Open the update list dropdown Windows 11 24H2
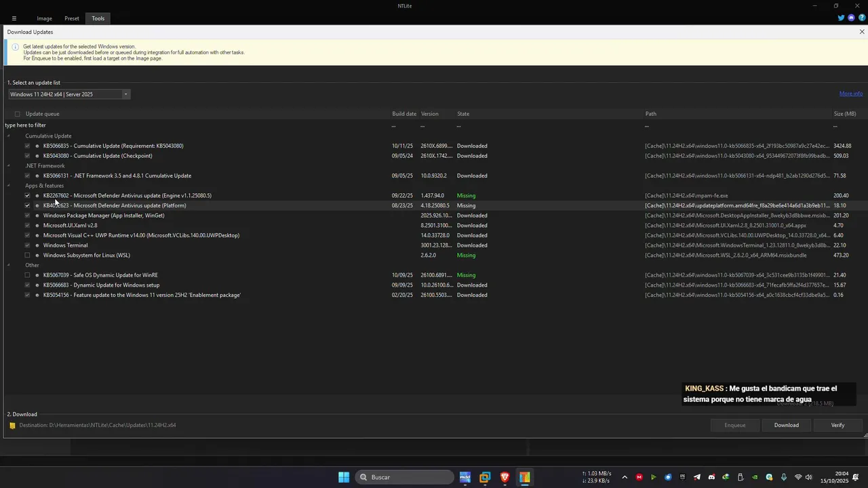The height and width of the screenshot is (488, 868). coord(69,94)
